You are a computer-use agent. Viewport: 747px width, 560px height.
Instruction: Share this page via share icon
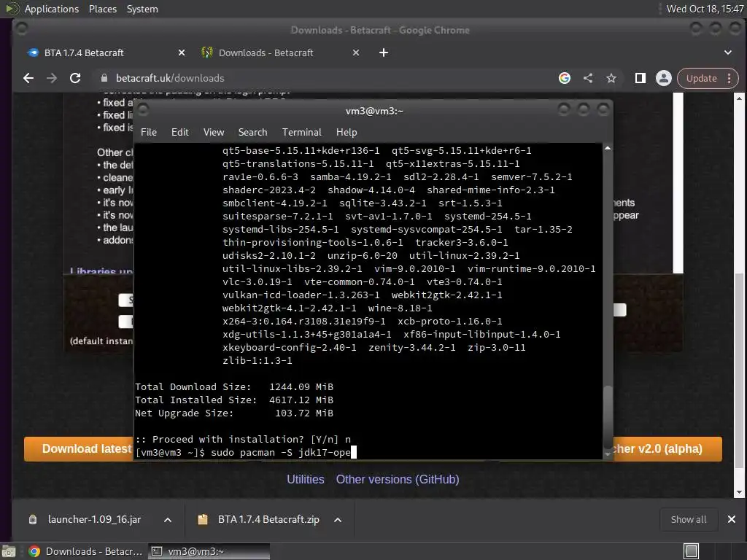coord(588,78)
